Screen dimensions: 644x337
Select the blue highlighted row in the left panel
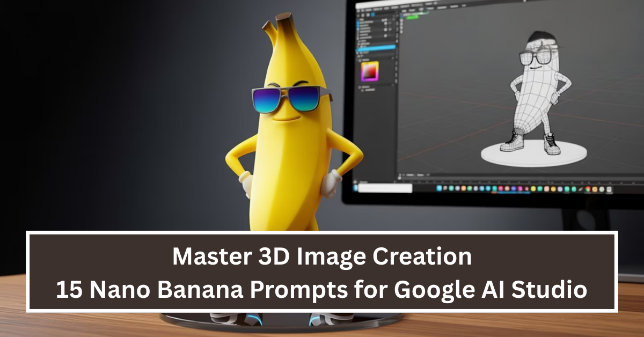(x=375, y=48)
